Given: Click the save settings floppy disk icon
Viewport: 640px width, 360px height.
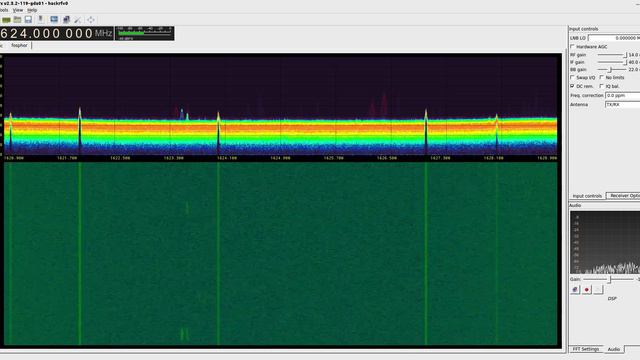Looking at the screenshot, I should (x=28, y=20).
